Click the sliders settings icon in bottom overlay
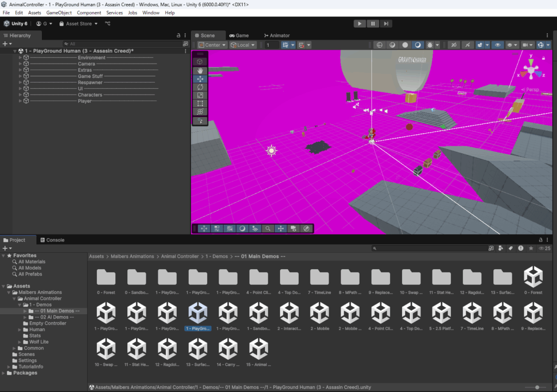Viewport: 557px width, 392px height. [x=216, y=228]
